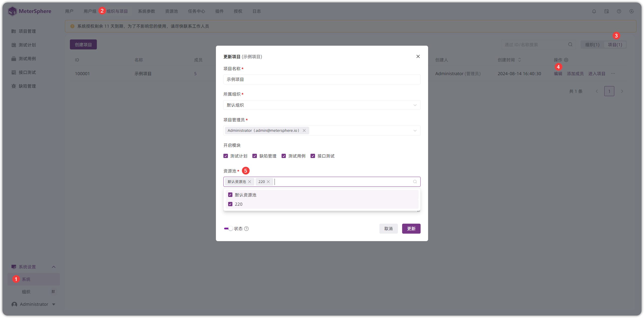Uncheck the 测试计划 module checkbox
This screenshot has width=644, height=318.
(x=225, y=156)
